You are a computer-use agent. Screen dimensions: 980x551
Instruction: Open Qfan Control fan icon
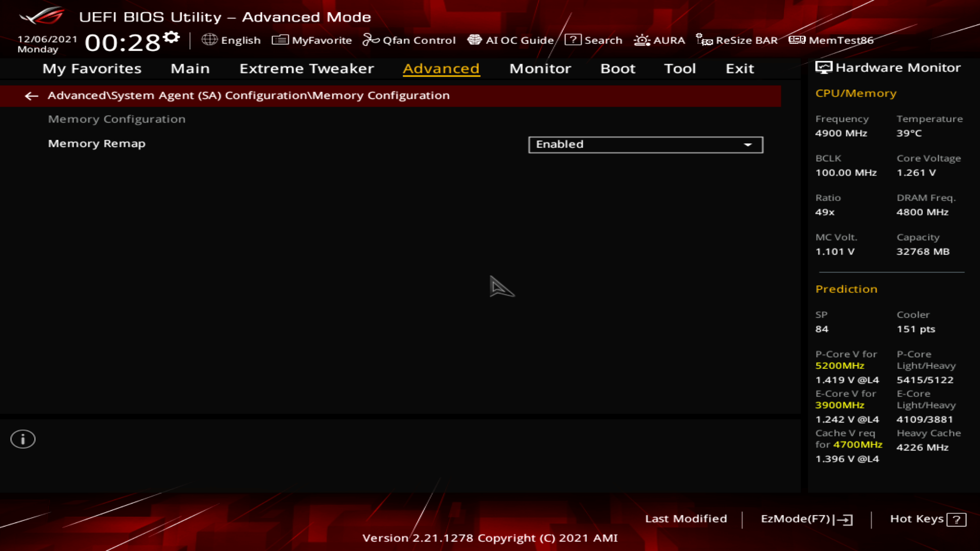pyautogui.click(x=371, y=40)
